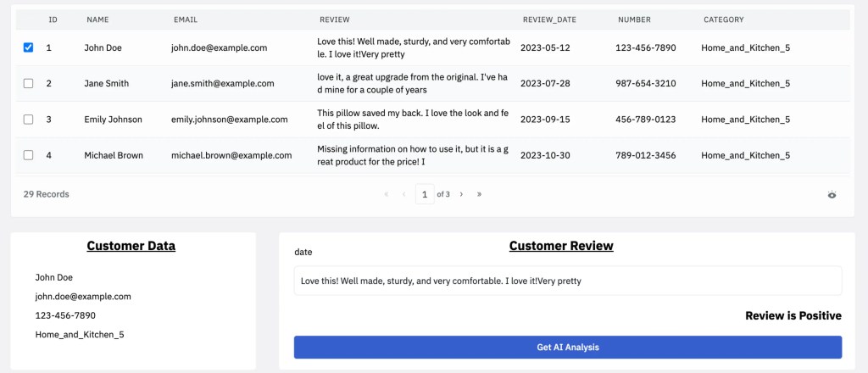The image size is (868, 373).
Task: Sort by REVIEW_DATE column header
Action: click(x=549, y=19)
